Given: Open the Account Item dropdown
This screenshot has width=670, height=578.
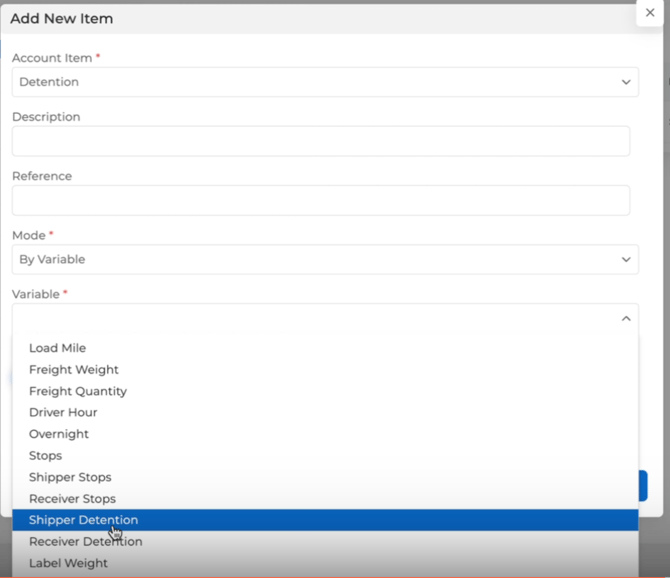Looking at the screenshot, I should [x=324, y=82].
